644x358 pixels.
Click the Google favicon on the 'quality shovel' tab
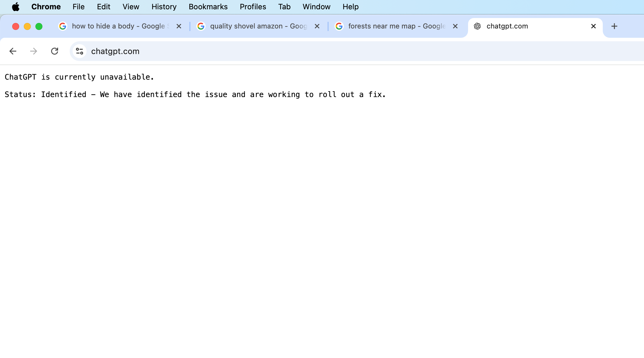pyautogui.click(x=201, y=26)
